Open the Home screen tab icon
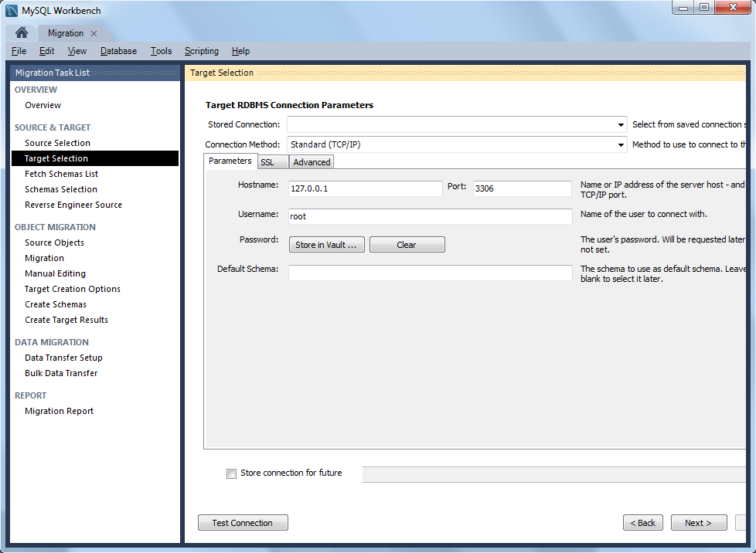 click(21, 32)
